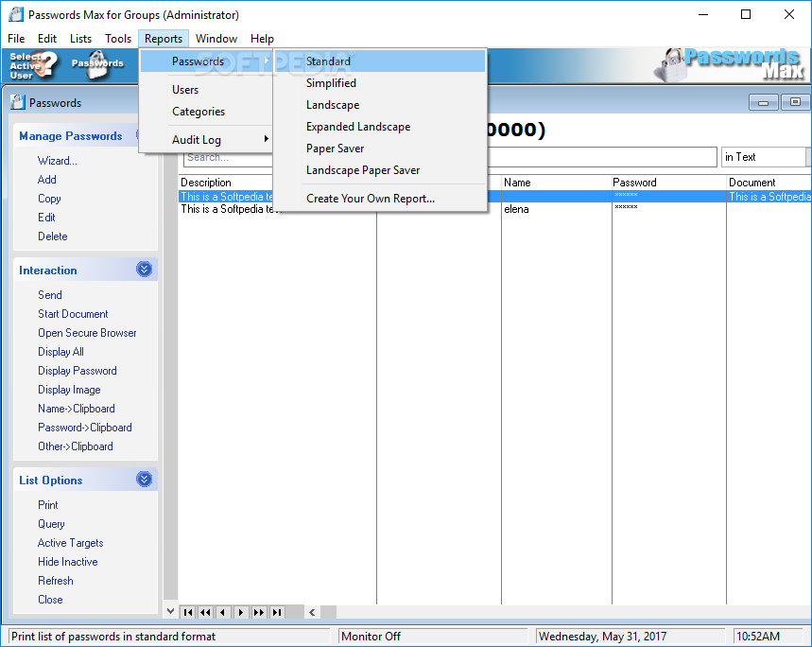This screenshot has height=647, width=812.
Task: Go to next record arrow
Action: point(241,612)
